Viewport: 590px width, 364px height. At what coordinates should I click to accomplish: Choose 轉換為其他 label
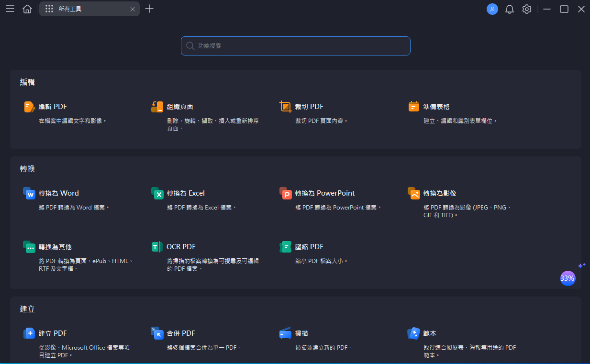point(55,247)
